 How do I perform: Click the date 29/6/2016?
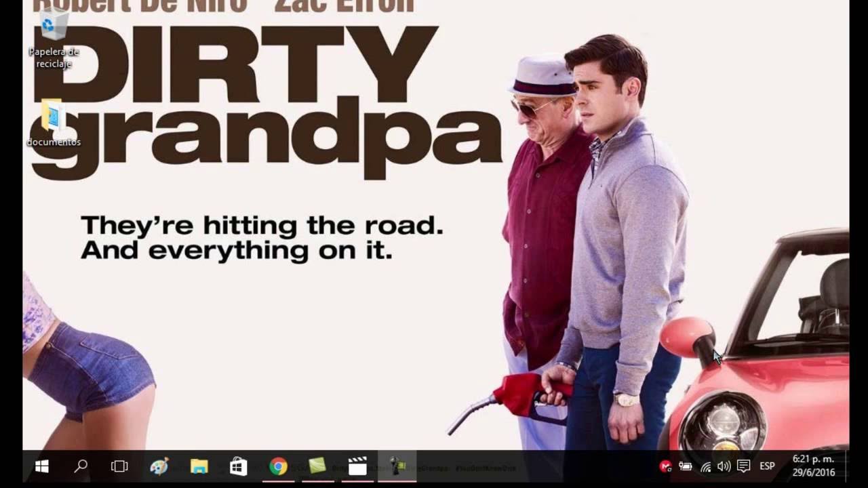point(813,473)
